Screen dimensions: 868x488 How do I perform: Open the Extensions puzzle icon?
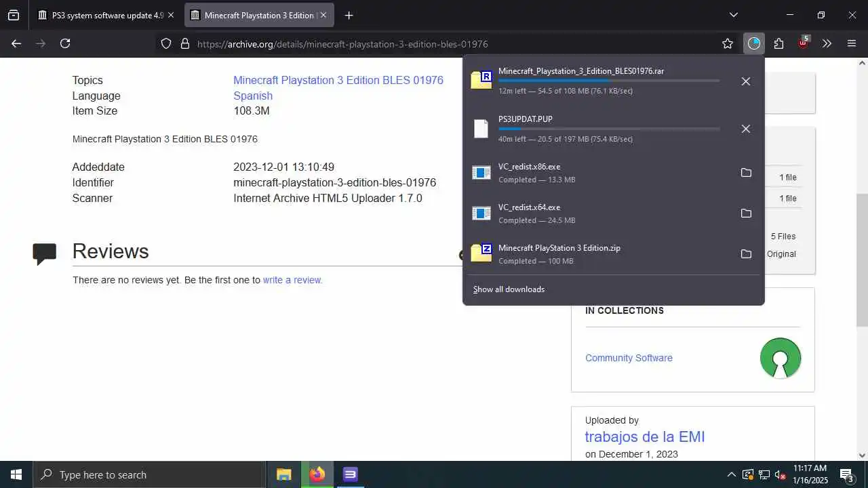point(778,43)
